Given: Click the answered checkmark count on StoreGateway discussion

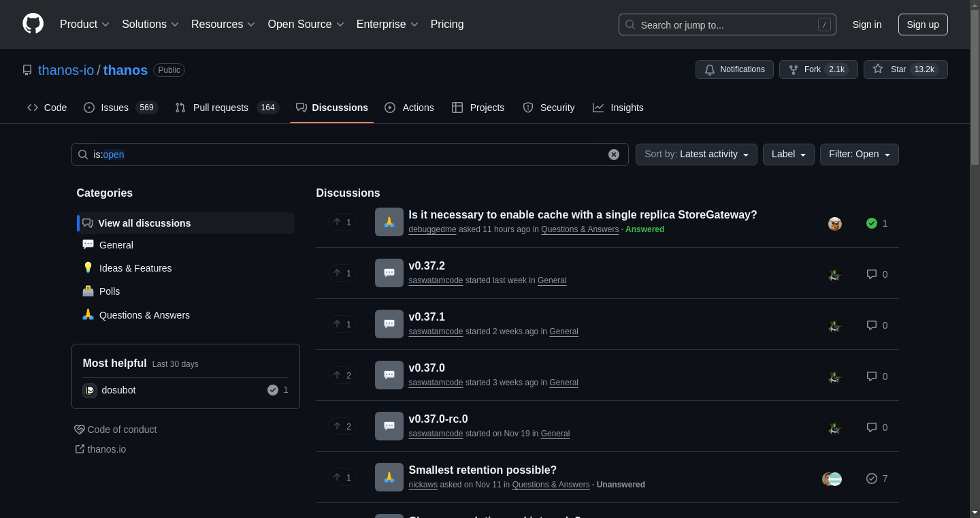Looking at the screenshot, I should [x=877, y=223].
